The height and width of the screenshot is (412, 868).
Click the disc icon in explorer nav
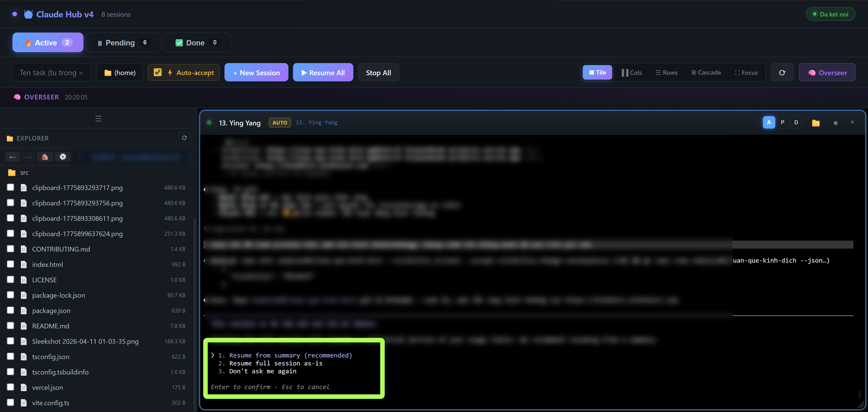63,157
